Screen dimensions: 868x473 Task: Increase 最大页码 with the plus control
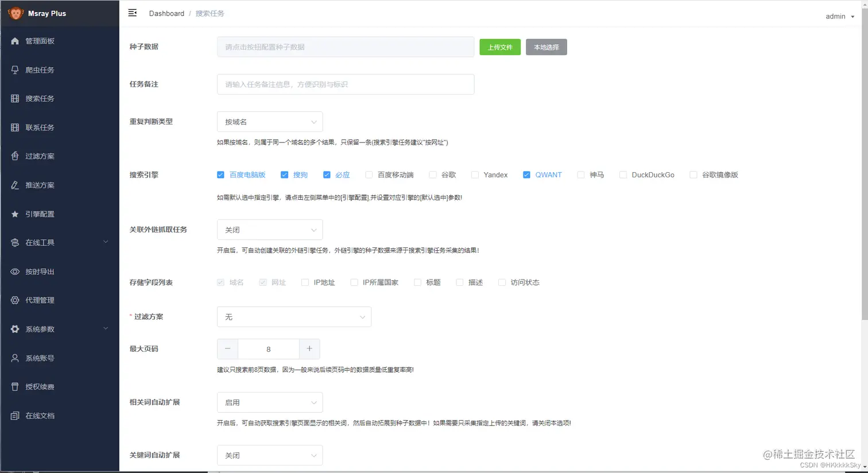point(308,348)
